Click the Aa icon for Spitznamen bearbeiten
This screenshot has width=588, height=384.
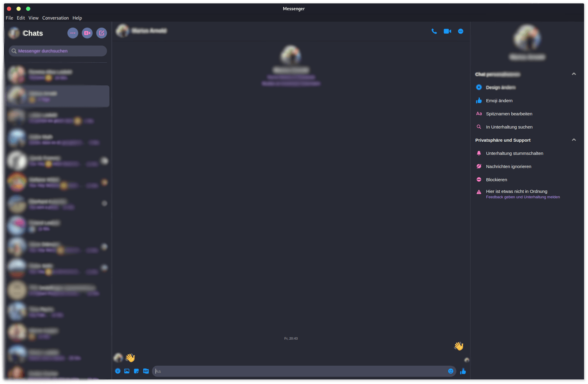tap(479, 114)
